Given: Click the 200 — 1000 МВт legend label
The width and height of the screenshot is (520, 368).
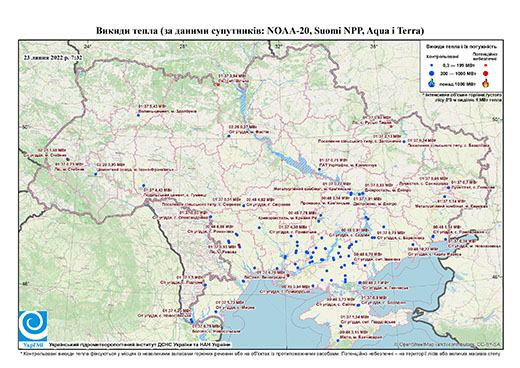Looking at the screenshot, I should click(458, 73).
